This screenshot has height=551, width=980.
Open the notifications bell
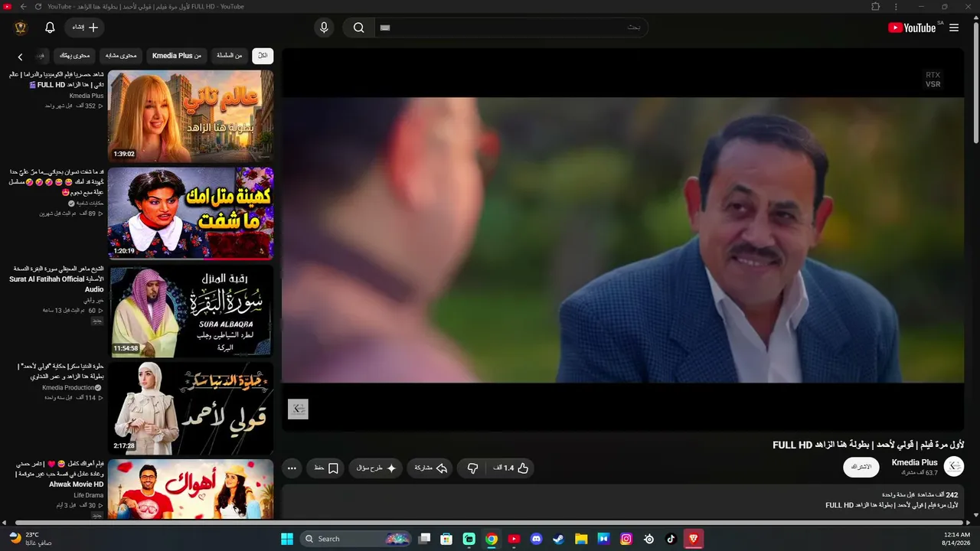tap(50, 28)
